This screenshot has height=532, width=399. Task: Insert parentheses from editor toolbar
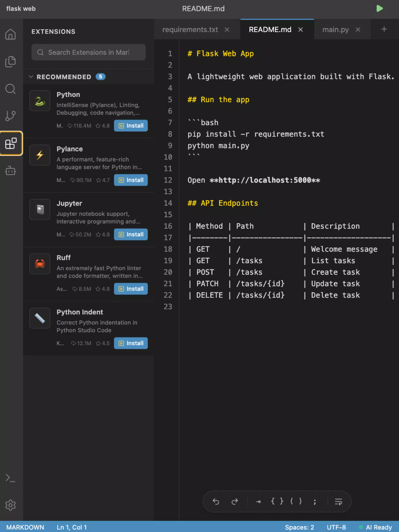[296, 501]
